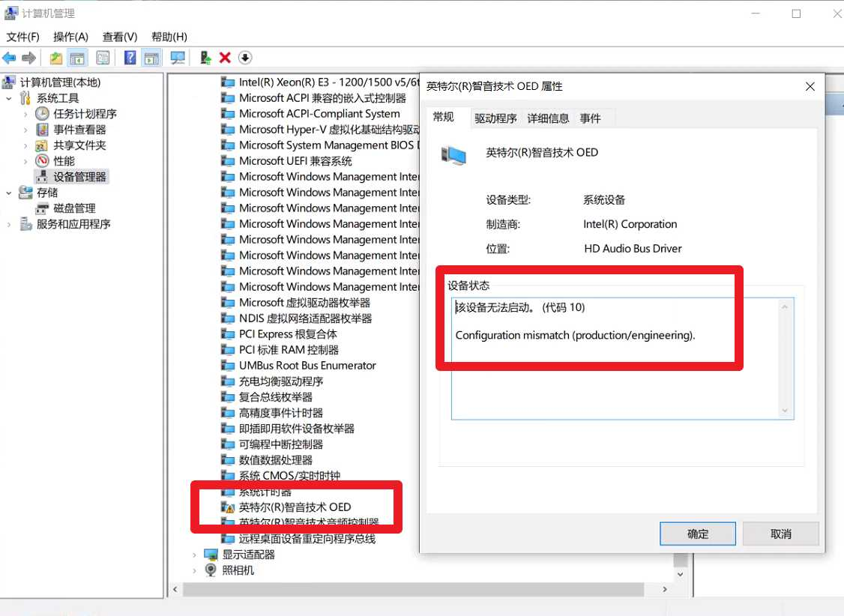Go back with the blue left arrow
The height and width of the screenshot is (616, 844).
coord(9,58)
